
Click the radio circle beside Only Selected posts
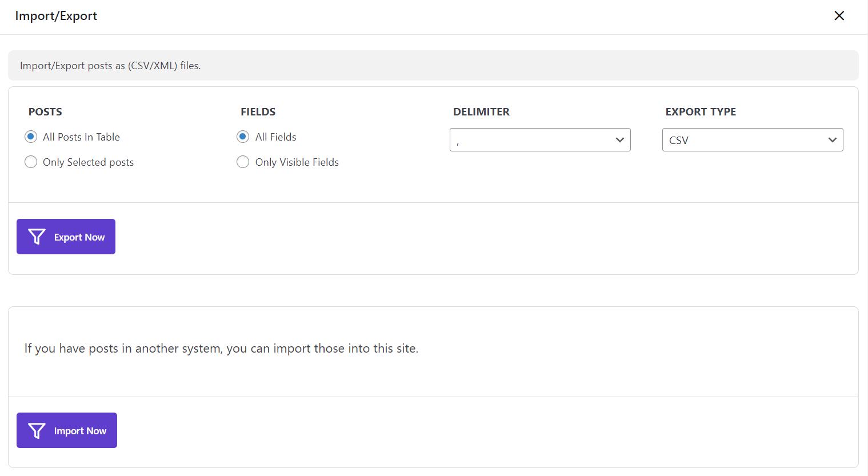pyautogui.click(x=31, y=162)
